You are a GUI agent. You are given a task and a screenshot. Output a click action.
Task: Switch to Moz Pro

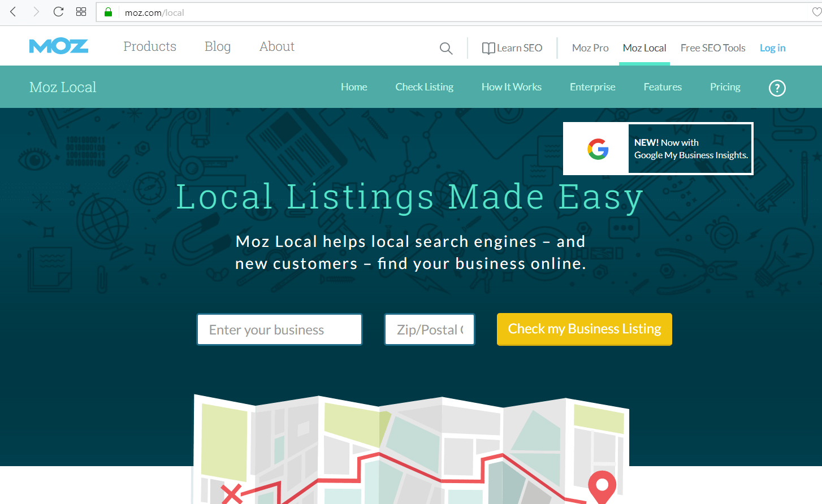pos(590,48)
